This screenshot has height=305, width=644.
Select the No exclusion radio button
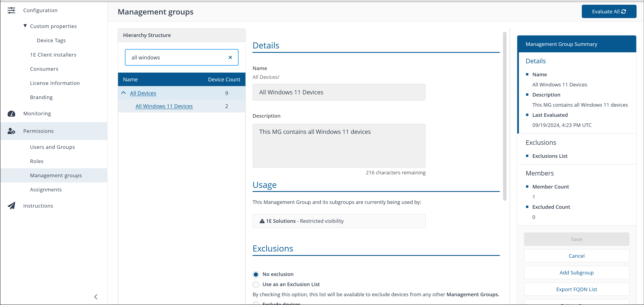coord(256,274)
